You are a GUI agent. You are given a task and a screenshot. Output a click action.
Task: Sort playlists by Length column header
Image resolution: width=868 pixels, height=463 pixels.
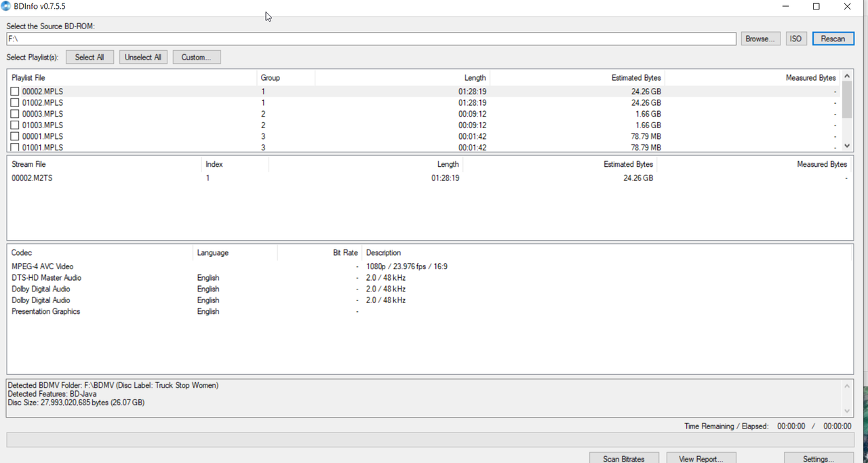coord(402,78)
